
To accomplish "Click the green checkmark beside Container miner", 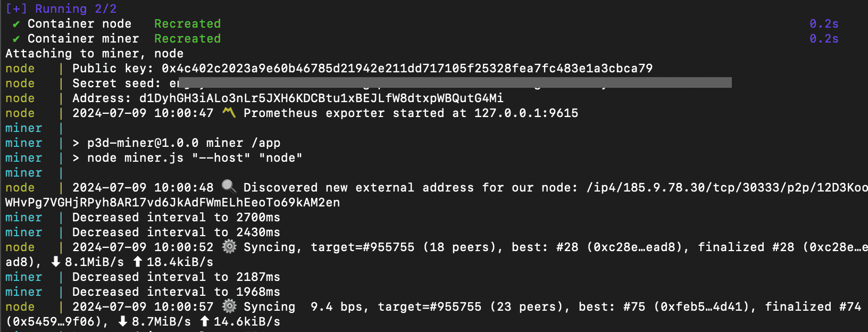I will tap(16, 39).
